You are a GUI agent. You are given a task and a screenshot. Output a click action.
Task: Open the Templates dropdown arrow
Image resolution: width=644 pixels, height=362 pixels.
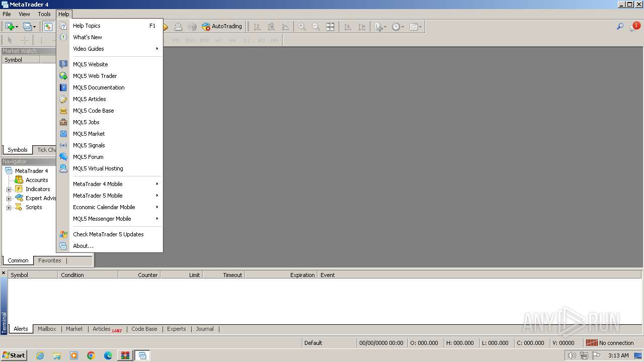pos(420,27)
